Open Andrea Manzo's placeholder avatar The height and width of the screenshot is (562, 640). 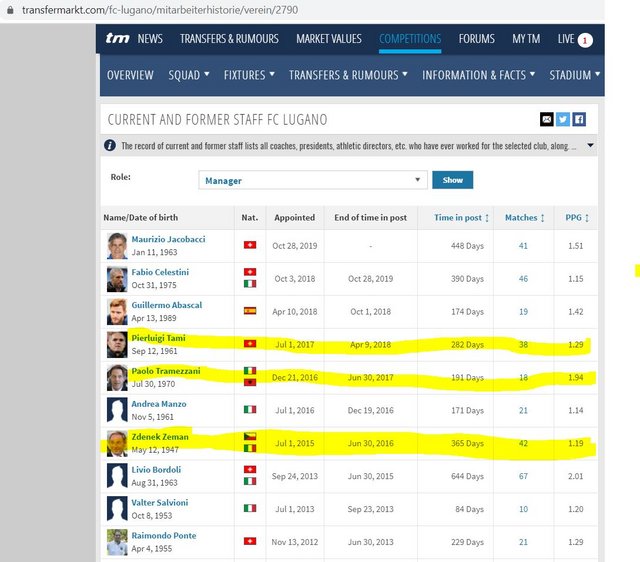[x=117, y=411]
